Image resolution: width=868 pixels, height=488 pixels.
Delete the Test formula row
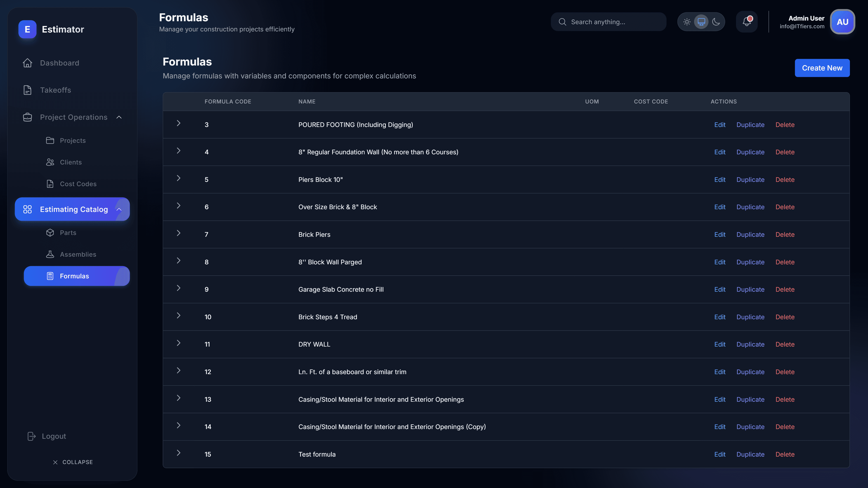(x=785, y=454)
